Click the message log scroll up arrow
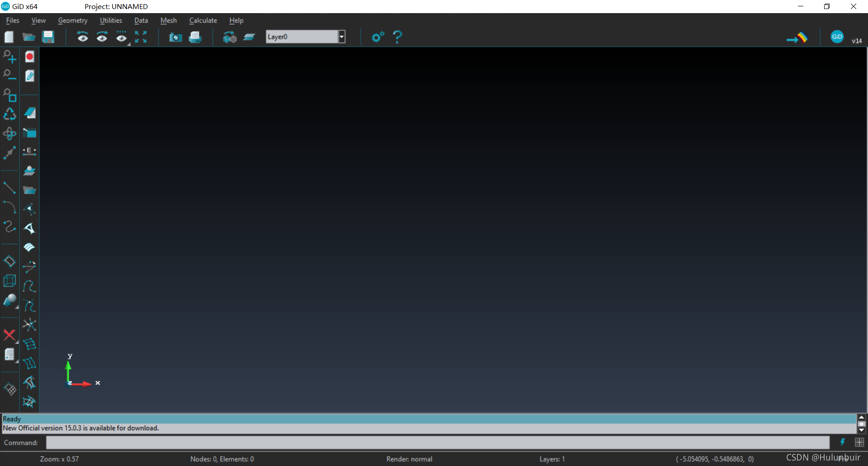This screenshot has height=466, width=868. click(862, 417)
